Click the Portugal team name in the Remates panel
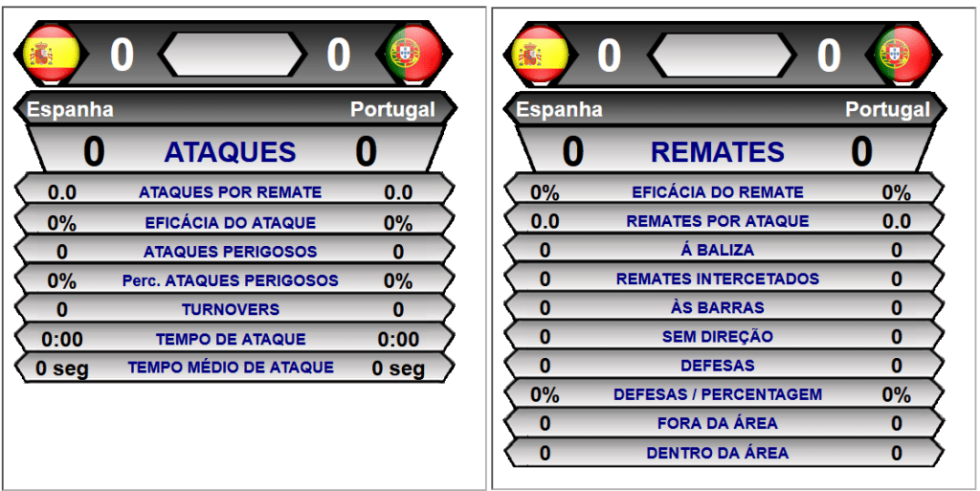This screenshot has width=980, height=491. (887, 109)
